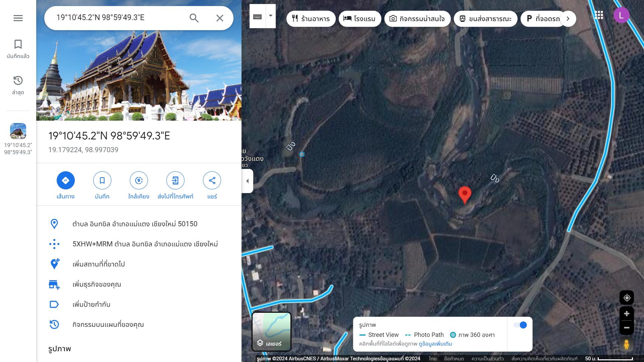
Task: Click the search magnifier icon
Action: tap(194, 18)
